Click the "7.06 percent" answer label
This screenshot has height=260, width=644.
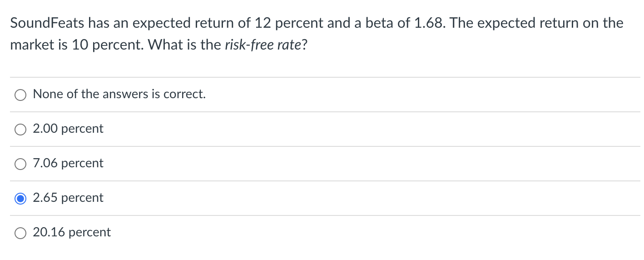[x=68, y=163]
